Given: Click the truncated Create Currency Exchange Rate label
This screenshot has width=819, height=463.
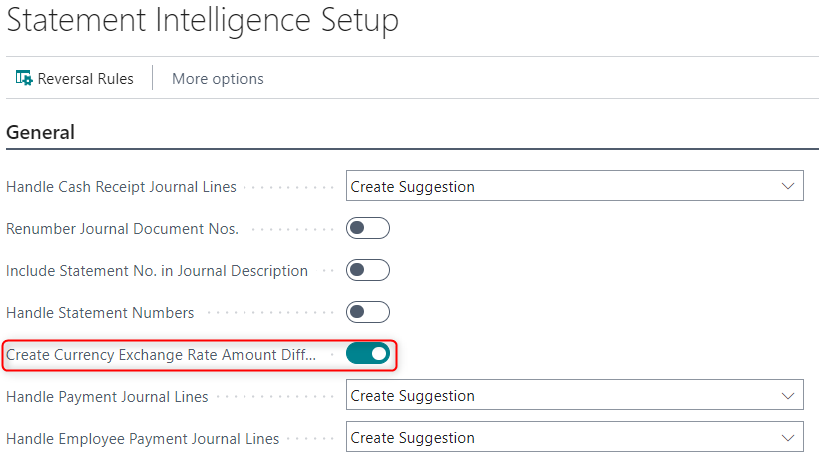Looking at the screenshot, I should 160,354.
